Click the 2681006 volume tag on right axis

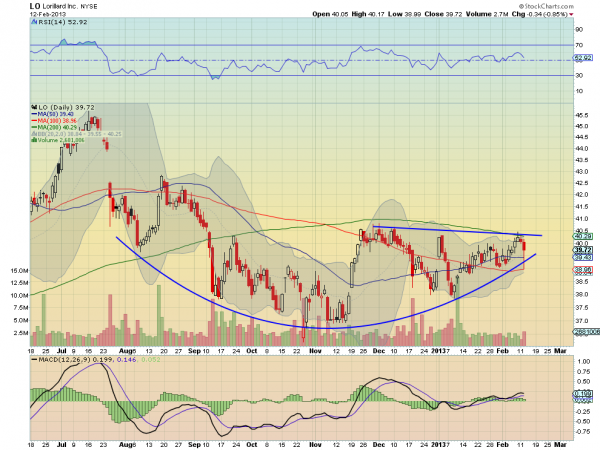[x=586, y=332]
